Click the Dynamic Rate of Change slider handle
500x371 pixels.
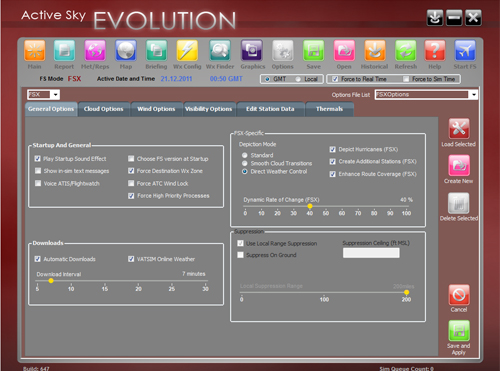[x=310, y=206]
